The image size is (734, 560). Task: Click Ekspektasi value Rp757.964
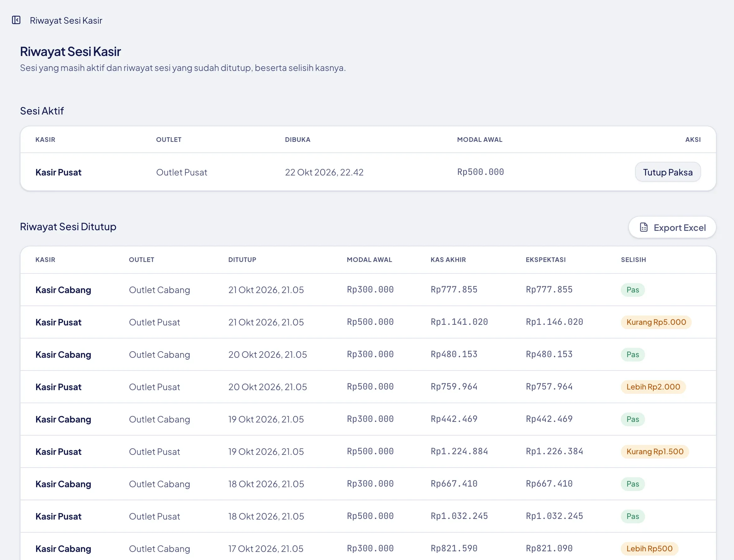coord(549,386)
